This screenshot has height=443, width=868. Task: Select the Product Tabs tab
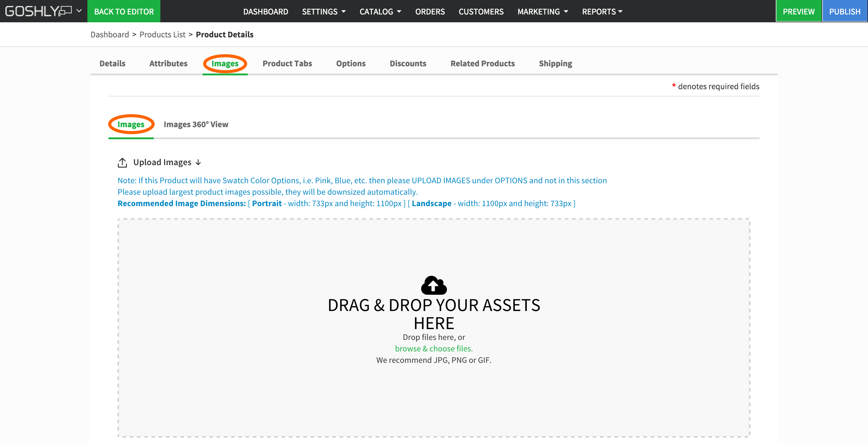pos(287,63)
